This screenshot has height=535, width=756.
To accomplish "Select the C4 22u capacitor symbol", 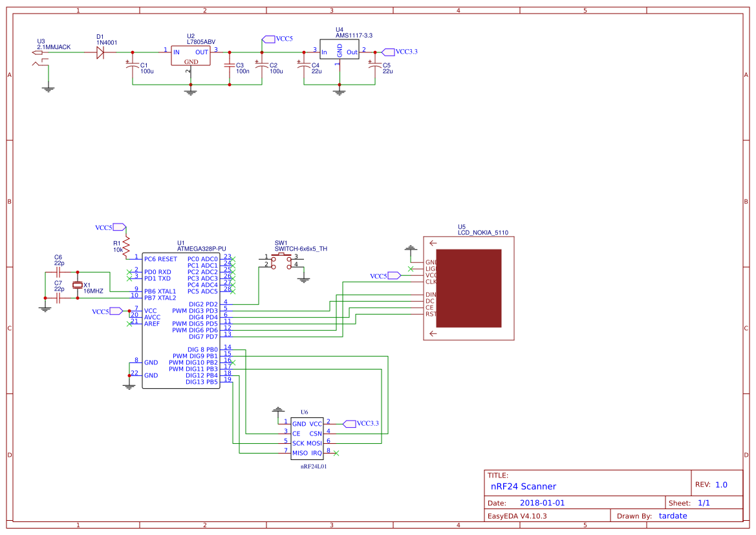I will point(304,66).
